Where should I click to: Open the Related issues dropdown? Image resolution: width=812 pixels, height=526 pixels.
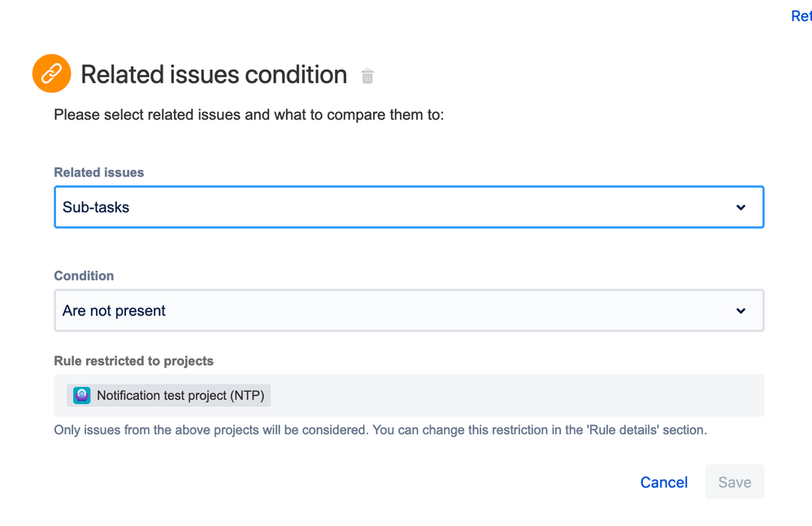pyautogui.click(x=406, y=207)
